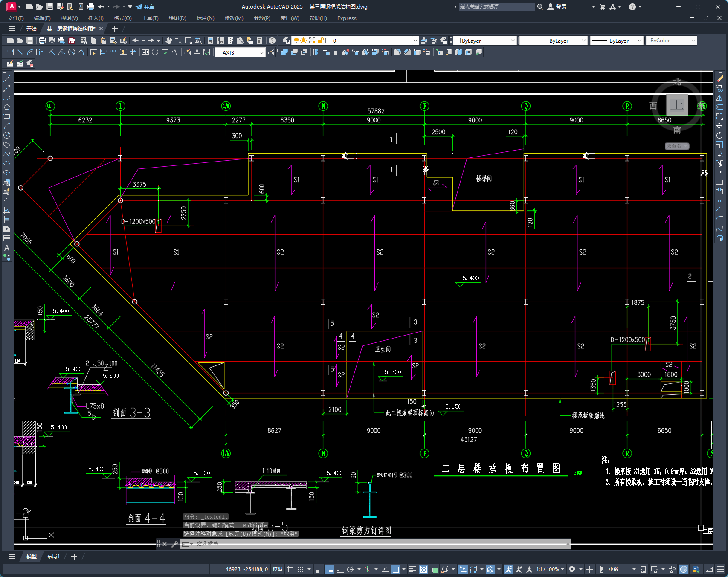Viewport: 728px width, 577px height.
Task: Click the Zoom Window icon in toolbar
Action: [x=189, y=41]
